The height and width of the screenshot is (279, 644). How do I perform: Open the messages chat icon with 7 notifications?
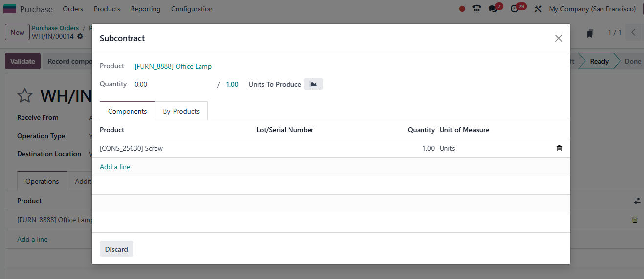(493, 9)
